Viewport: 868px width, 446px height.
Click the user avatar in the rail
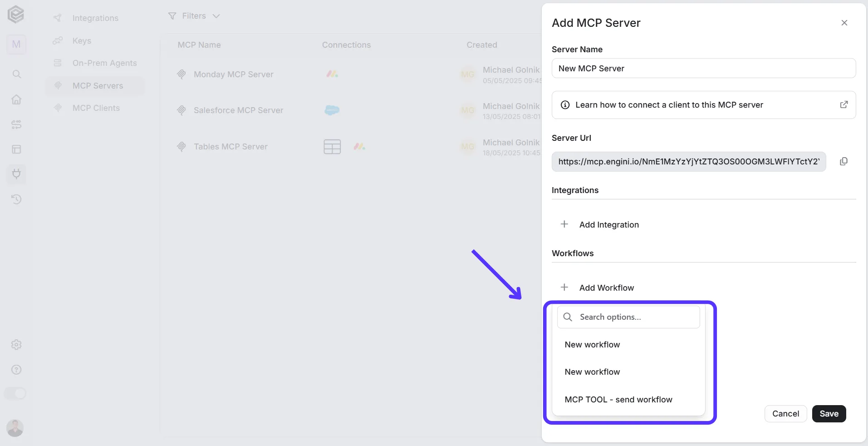(15, 428)
